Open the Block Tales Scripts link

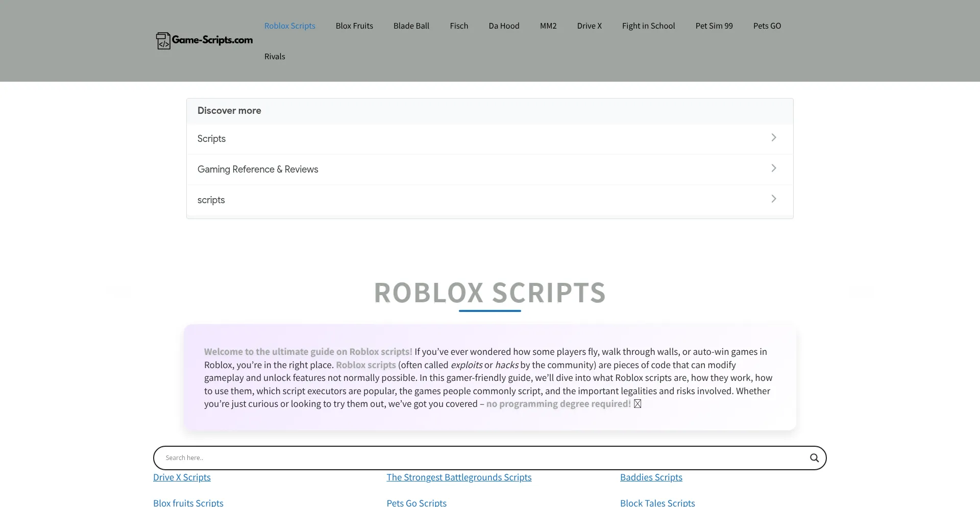657,503
